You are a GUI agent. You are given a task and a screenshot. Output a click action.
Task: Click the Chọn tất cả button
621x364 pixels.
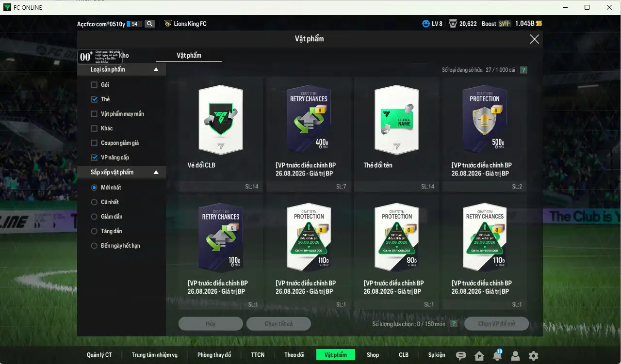pyautogui.click(x=278, y=324)
